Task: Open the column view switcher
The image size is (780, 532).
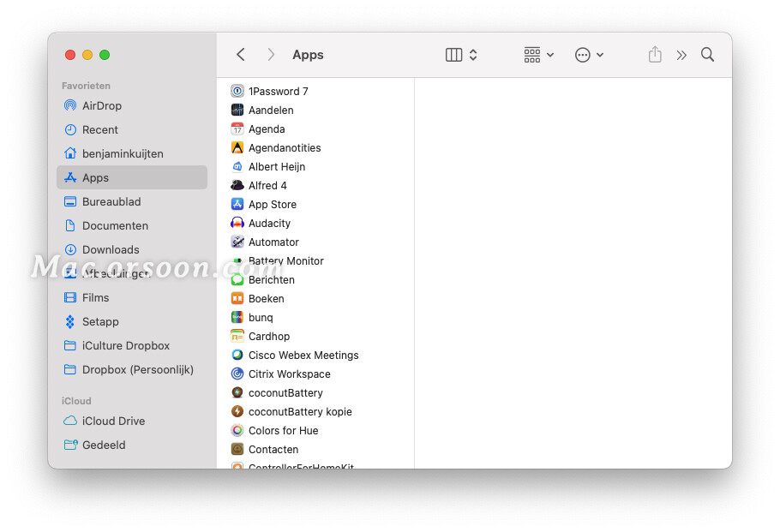Action: 461,55
